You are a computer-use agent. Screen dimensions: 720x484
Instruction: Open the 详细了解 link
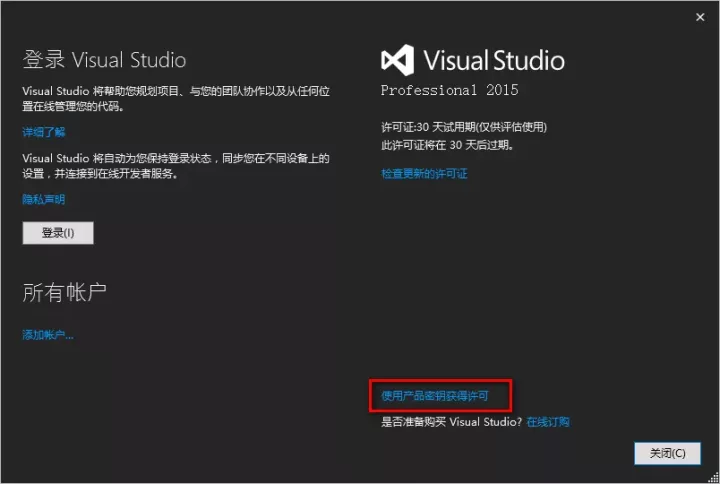tap(44, 132)
